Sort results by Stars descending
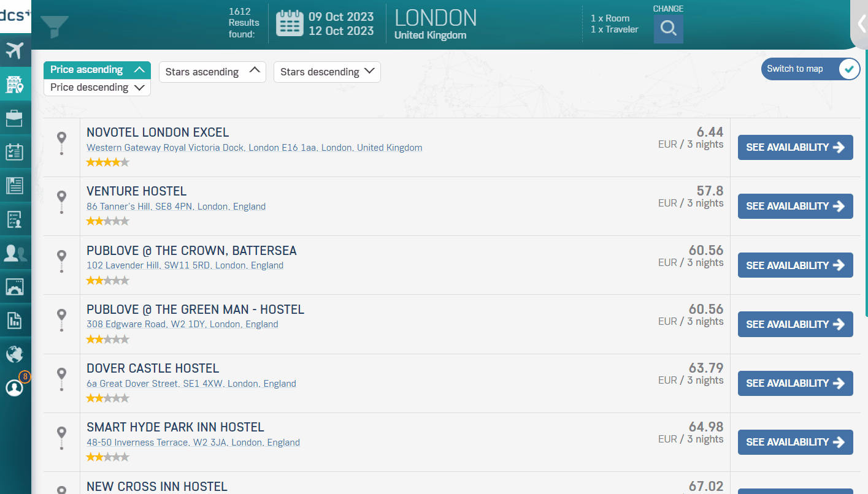The image size is (868, 494). pyautogui.click(x=327, y=72)
